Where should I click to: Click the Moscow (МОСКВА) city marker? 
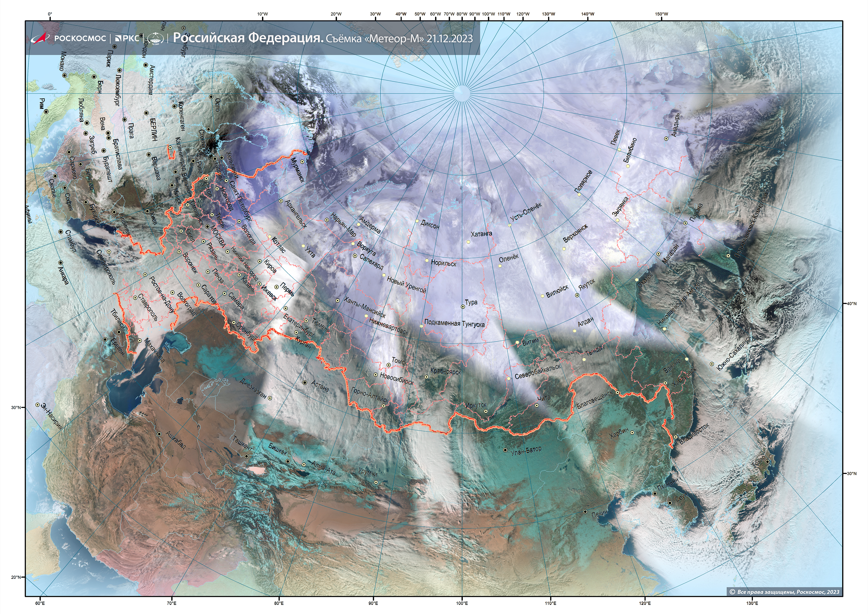[208, 227]
